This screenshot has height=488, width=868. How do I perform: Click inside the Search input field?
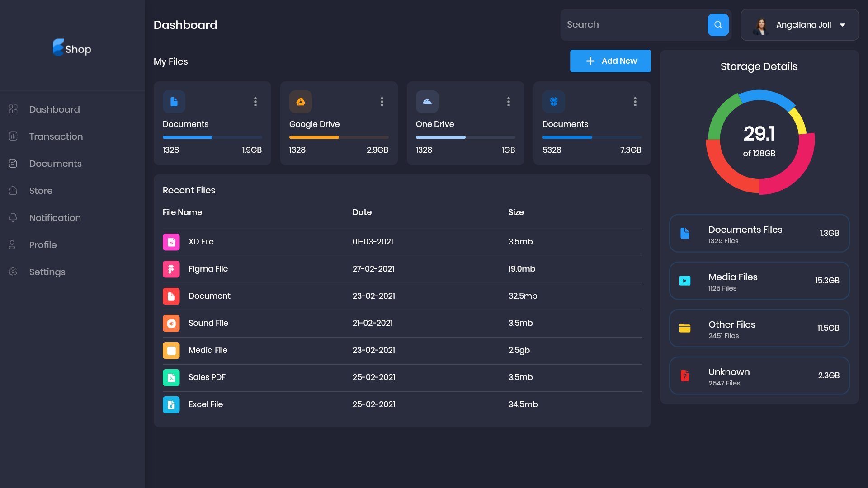[x=633, y=24]
